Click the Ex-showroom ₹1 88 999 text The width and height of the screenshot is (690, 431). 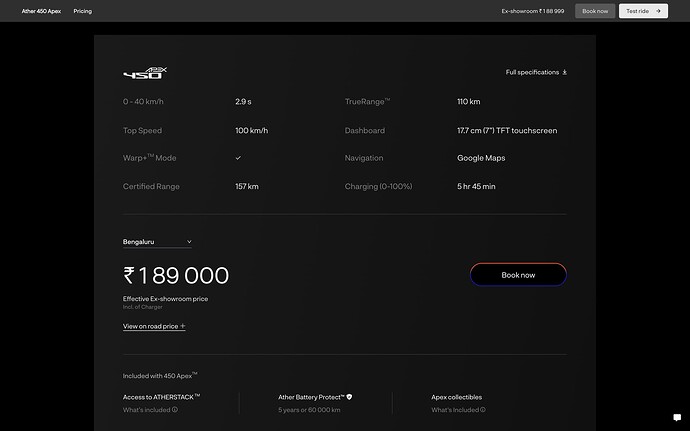point(533,11)
